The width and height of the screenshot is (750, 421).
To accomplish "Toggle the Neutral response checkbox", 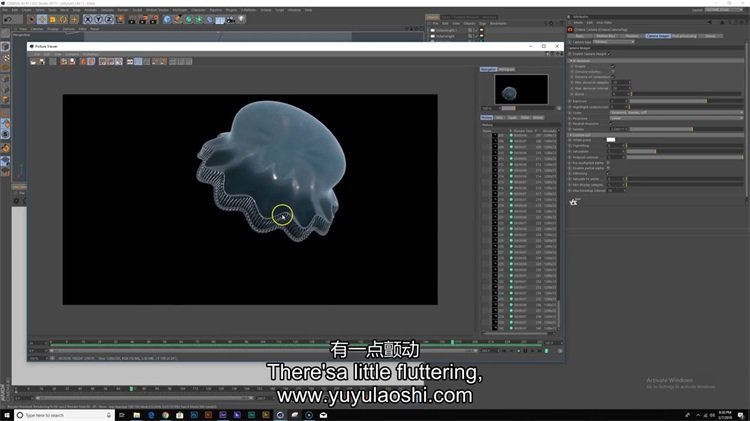I will 612,123.
